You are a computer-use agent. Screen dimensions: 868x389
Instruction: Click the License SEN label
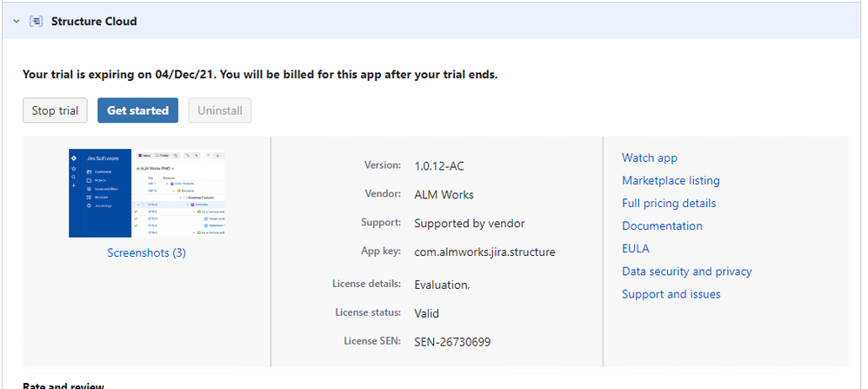click(x=372, y=341)
